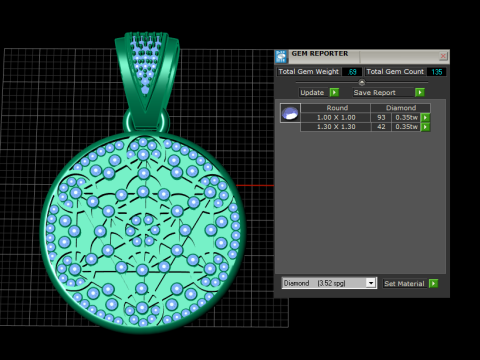Click the Diamond column header
The image size is (480, 360).
tap(401, 108)
